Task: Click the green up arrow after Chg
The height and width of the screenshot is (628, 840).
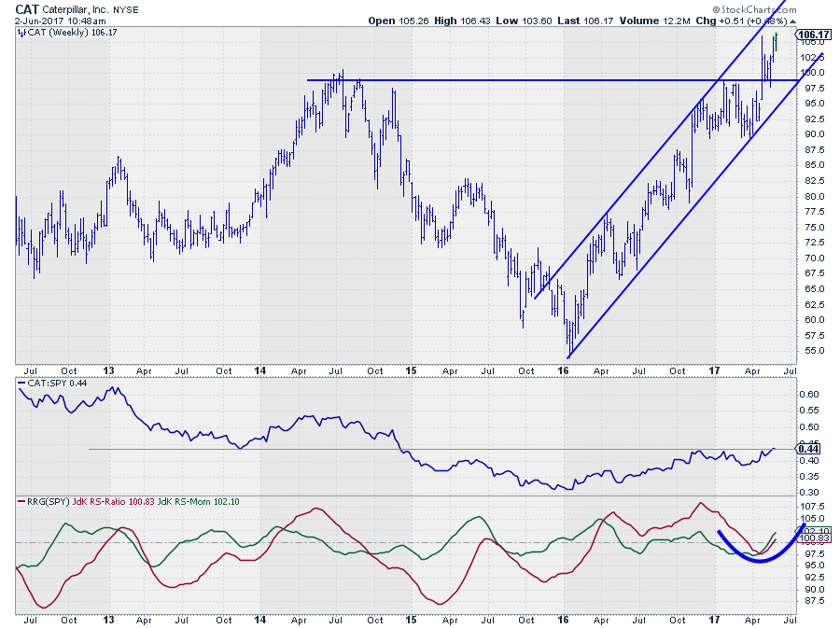Action: [x=793, y=20]
